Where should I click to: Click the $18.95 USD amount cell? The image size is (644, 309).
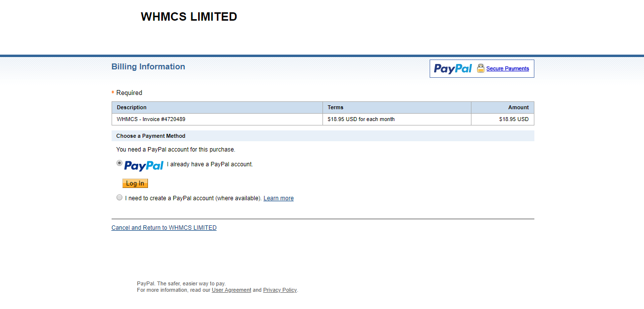point(502,119)
